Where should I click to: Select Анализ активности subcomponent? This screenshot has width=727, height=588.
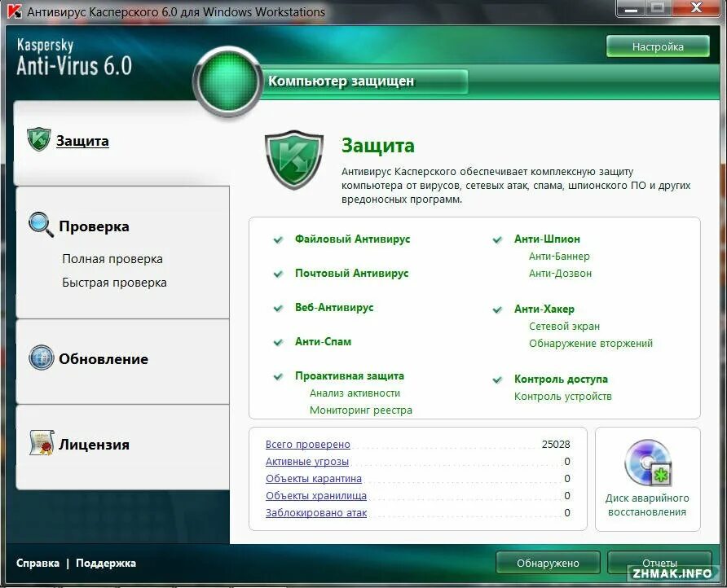(x=355, y=393)
